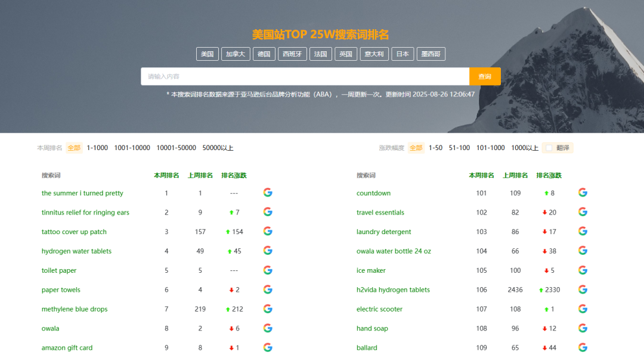
Task: Click Google icon beside 'ballard'
Action: (x=583, y=347)
